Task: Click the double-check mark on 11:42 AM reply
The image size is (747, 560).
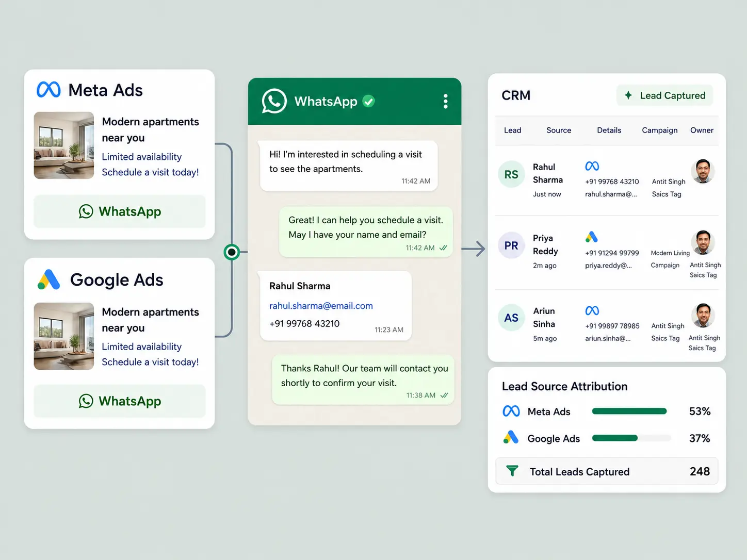Action: point(443,248)
